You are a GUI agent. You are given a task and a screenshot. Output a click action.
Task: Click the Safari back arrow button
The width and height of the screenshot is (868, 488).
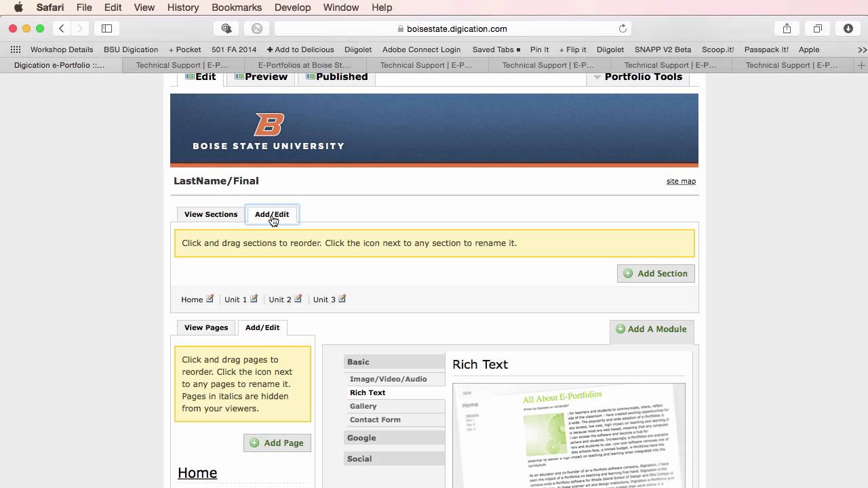(62, 28)
